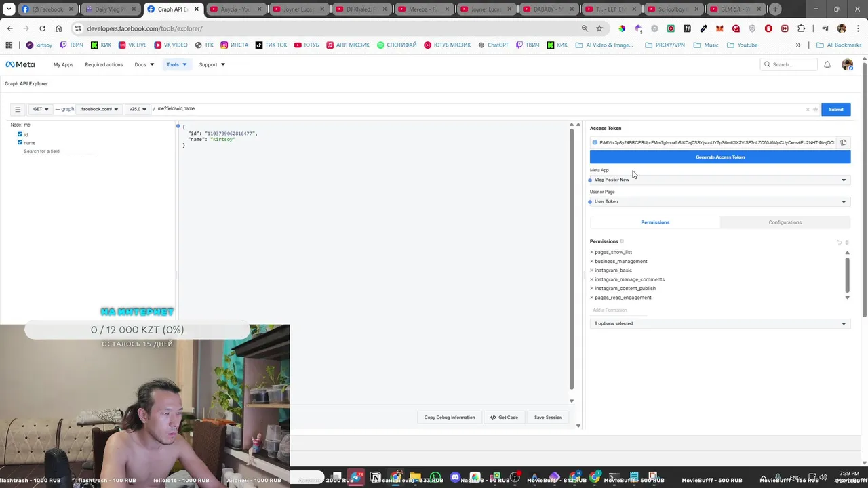
Task: Click the info icon beside the access token
Action: pyautogui.click(x=595, y=142)
